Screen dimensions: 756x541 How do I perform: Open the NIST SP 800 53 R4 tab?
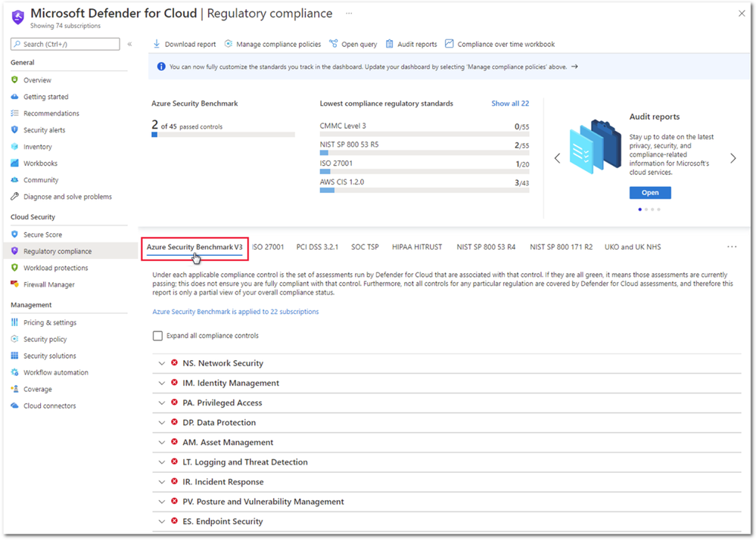[x=486, y=247]
